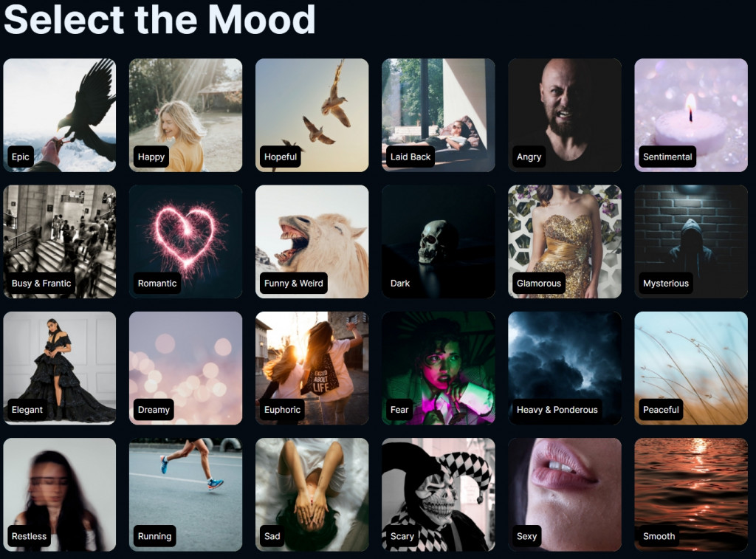Choose the Peaceful grass tile
Viewport: 756px width, 559px height.
coord(691,368)
